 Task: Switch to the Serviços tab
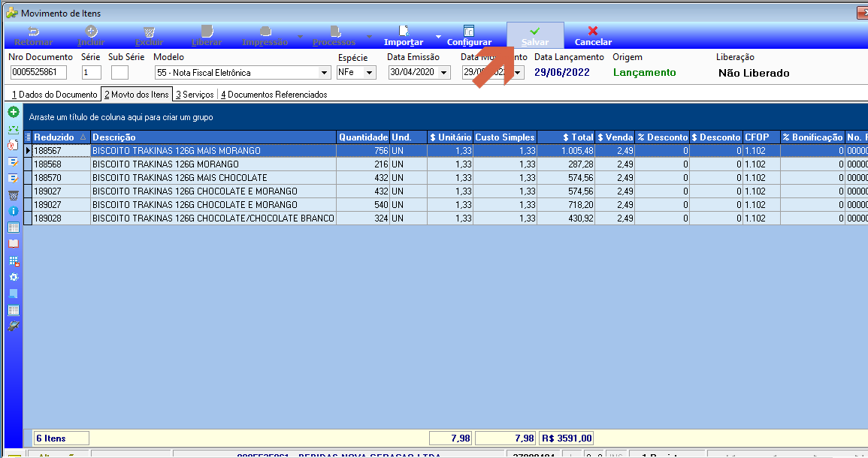195,95
